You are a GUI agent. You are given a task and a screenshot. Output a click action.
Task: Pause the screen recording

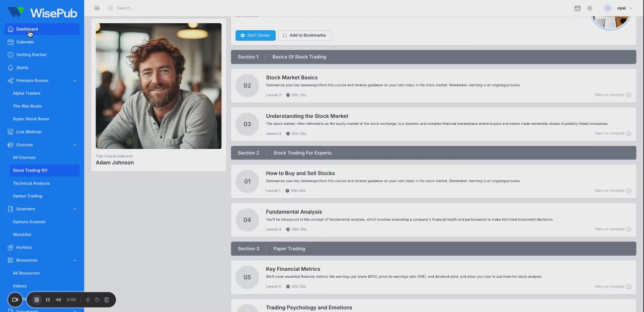point(48,300)
